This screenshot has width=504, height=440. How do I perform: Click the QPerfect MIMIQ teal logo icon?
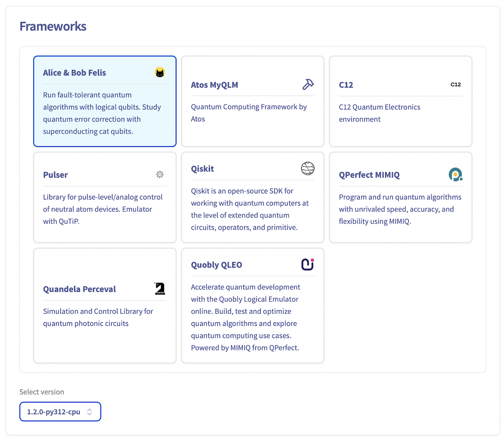(455, 175)
